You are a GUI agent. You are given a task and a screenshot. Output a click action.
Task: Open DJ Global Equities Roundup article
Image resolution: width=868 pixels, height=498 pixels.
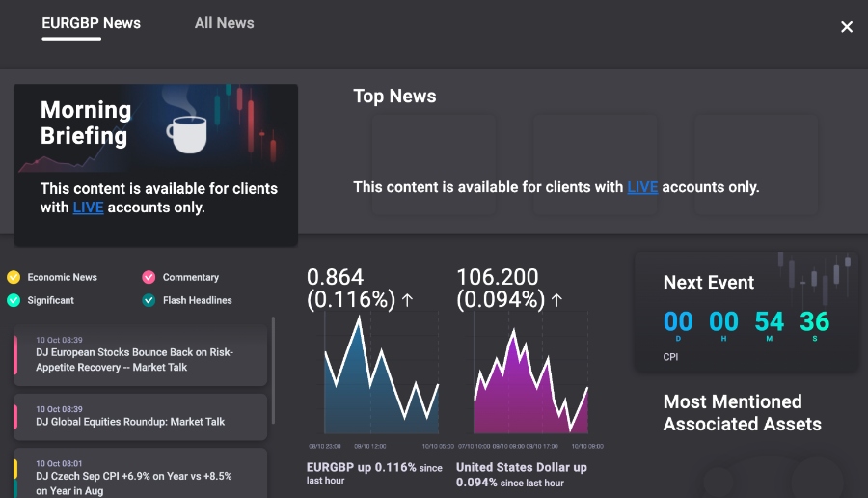pyautogui.click(x=140, y=417)
